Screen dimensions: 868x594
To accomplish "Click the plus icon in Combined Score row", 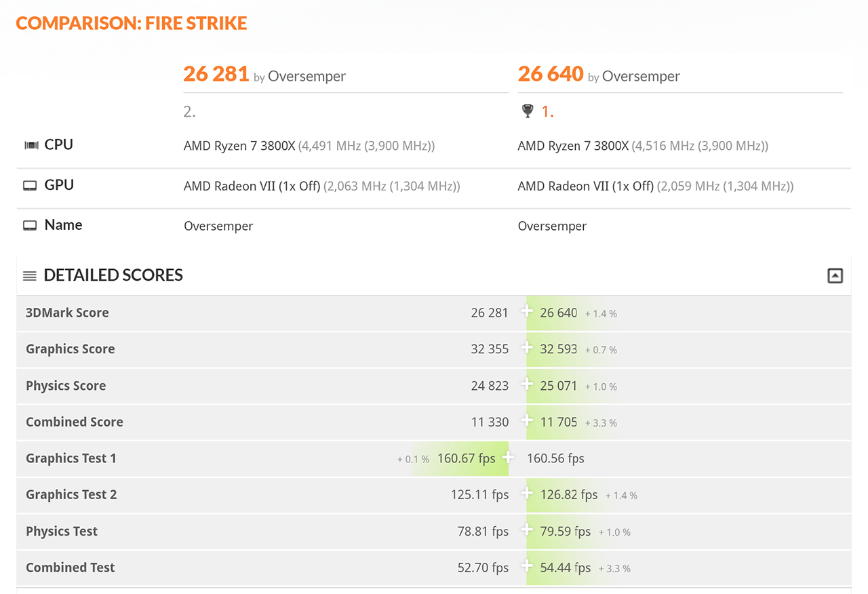I will pos(526,420).
